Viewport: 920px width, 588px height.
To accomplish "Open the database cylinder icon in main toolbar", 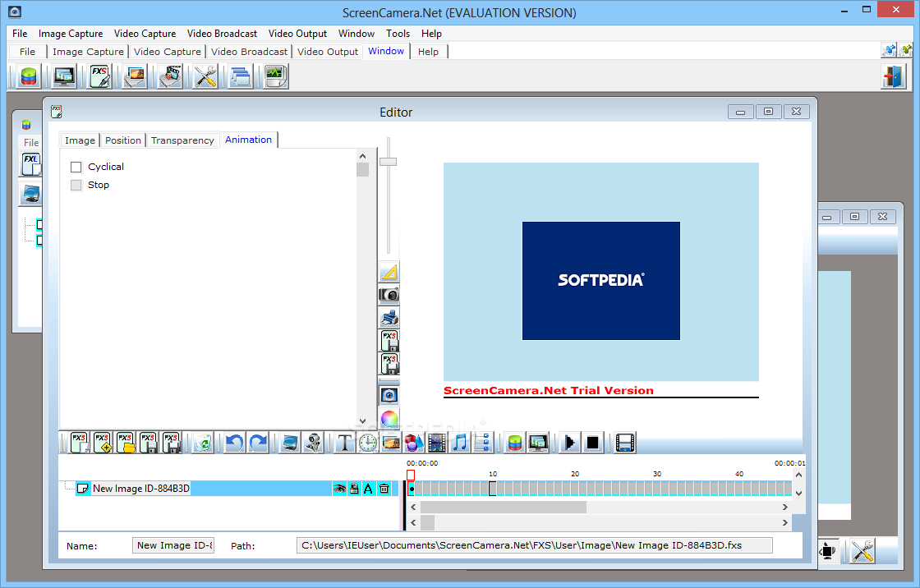I will tap(28, 76).
